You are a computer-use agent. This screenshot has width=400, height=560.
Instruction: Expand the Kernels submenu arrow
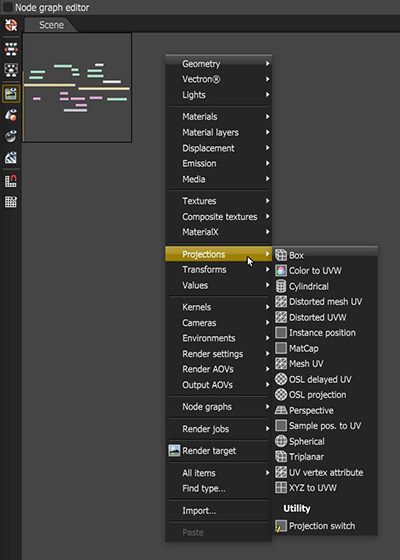tap(268, 307)
